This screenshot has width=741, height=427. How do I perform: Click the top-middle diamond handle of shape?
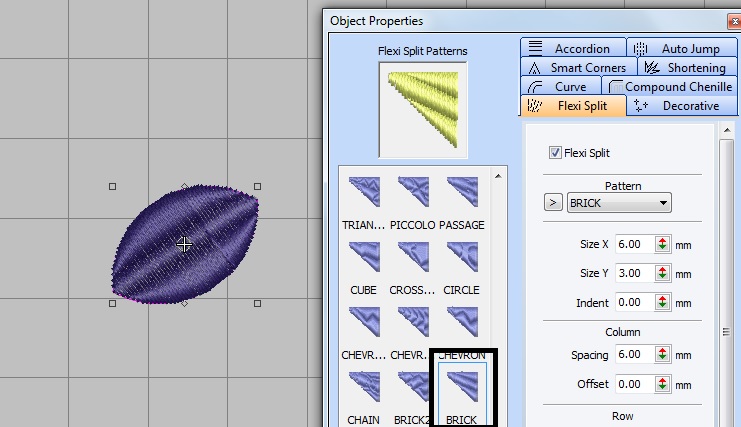pyautogui.click(x=185, y=186)
